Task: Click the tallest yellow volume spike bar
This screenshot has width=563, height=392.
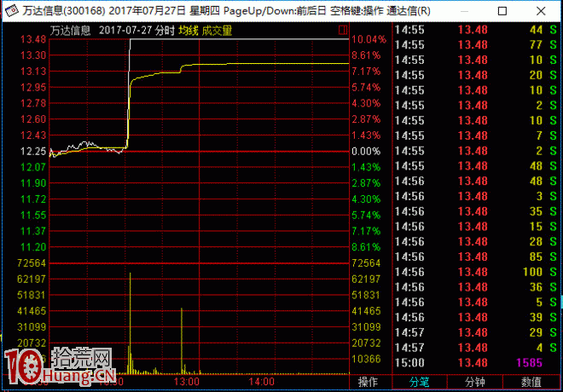Action: [x=130, y=323]
